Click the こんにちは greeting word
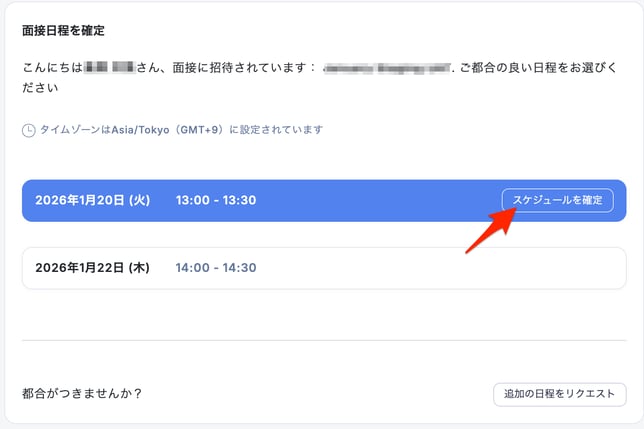The image size is (644, 429). point(52,68)
